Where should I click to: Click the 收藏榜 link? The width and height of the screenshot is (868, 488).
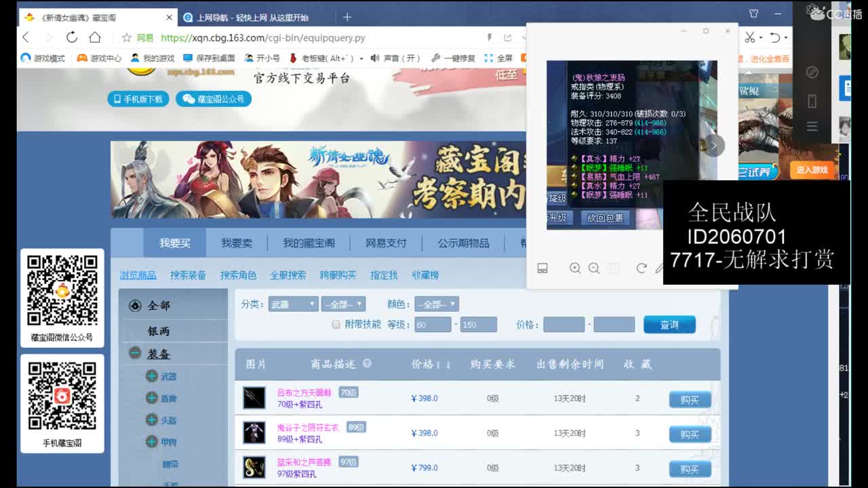425,275
